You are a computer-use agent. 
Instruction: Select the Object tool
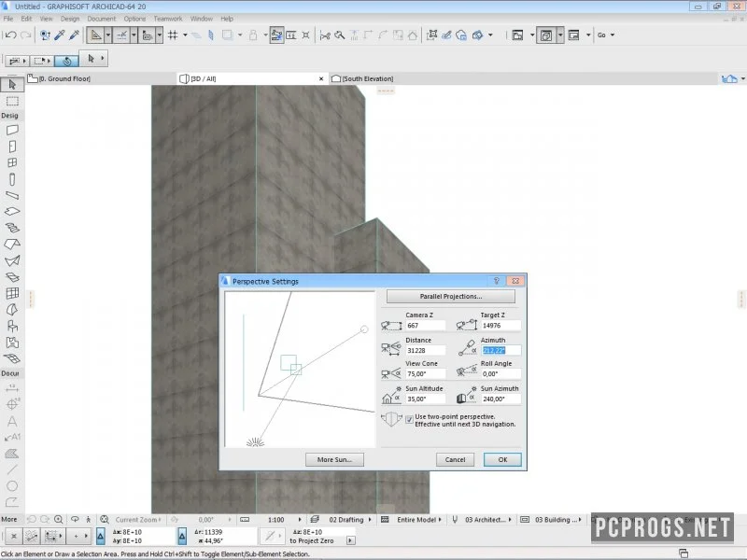[x=12, y=326]
